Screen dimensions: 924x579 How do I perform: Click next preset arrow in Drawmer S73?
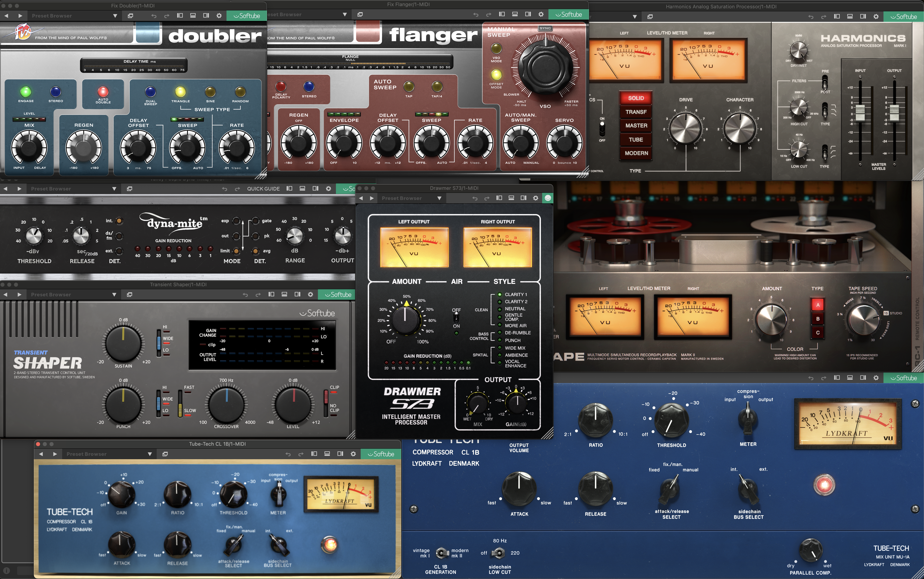pos(372,198)
